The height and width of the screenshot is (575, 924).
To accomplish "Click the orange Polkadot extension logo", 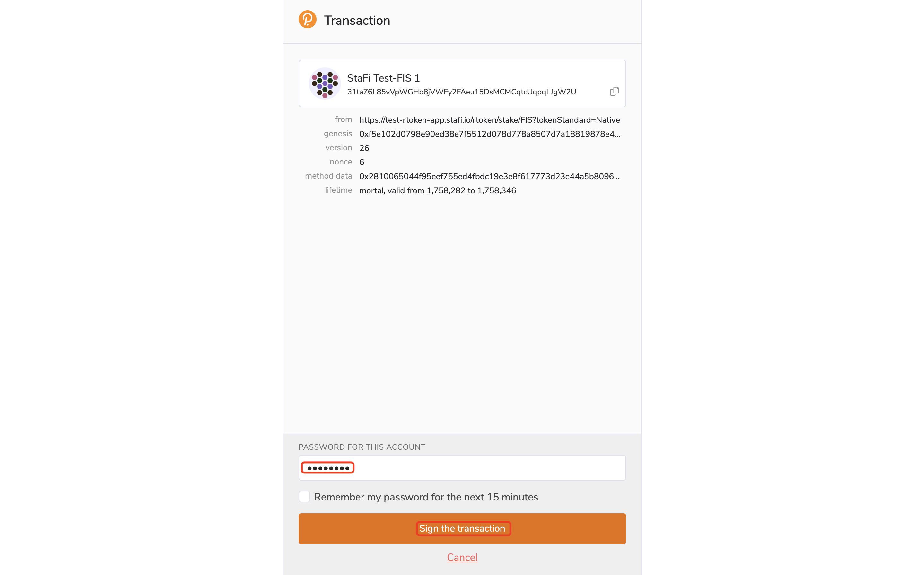I will coord(307,19).
